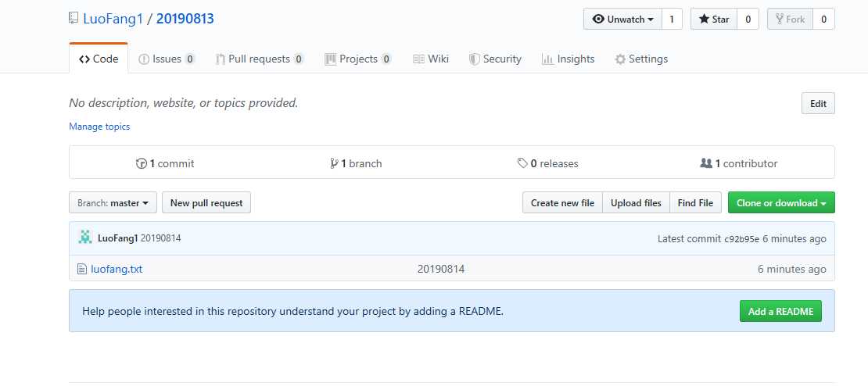Image resolution: width=868 pixels, height=386 pixels.
Task: Open the Find File button
Action: click(695, 203)
